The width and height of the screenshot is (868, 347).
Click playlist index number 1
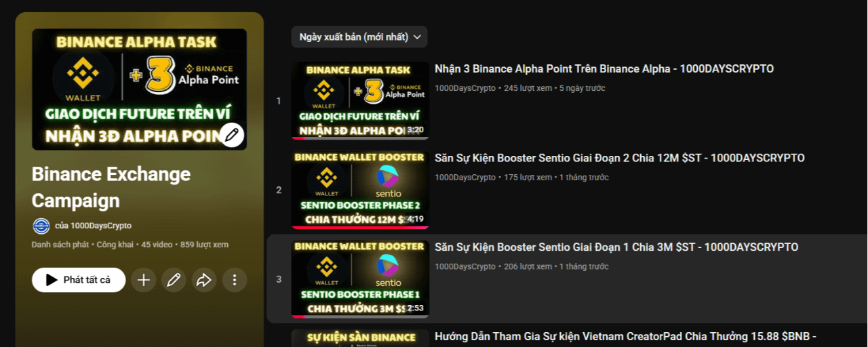[279, 101]
